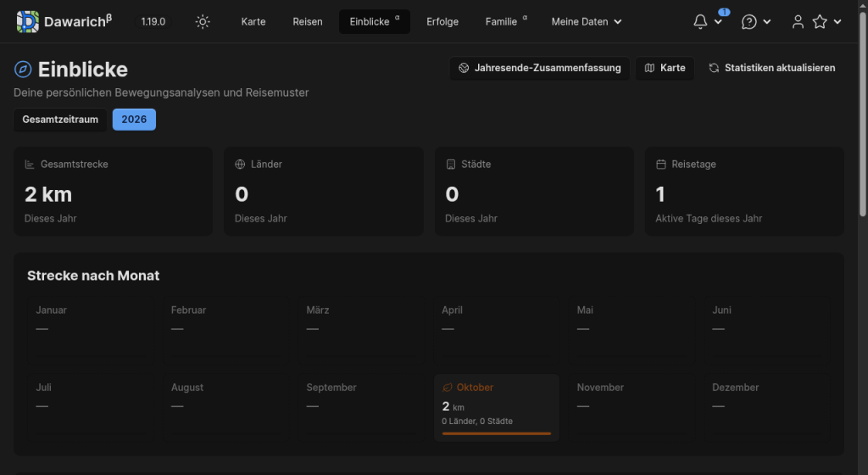The width and height of the screenshot is (868, 475).
Task: Click the November month label
Action: tap(600, 388)
